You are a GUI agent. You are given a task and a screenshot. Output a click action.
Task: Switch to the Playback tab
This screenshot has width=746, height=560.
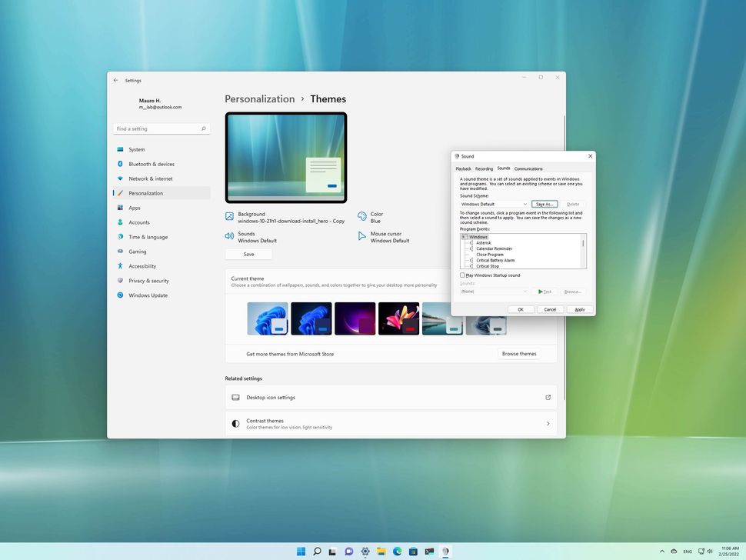coord(463,168)
